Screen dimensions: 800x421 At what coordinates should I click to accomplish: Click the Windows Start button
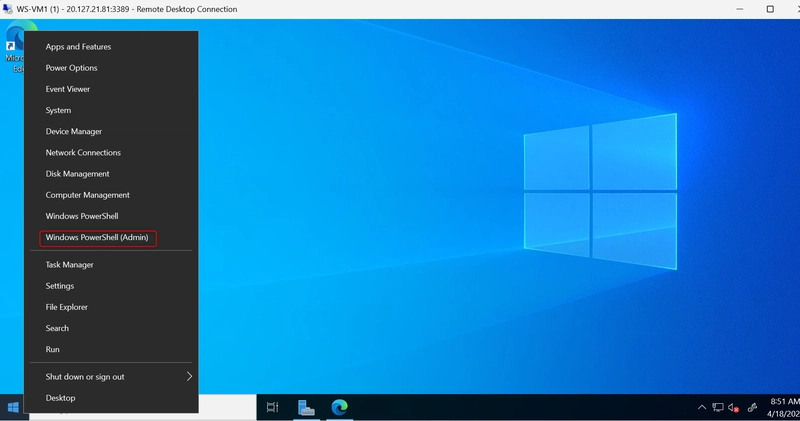pos(13,407)
